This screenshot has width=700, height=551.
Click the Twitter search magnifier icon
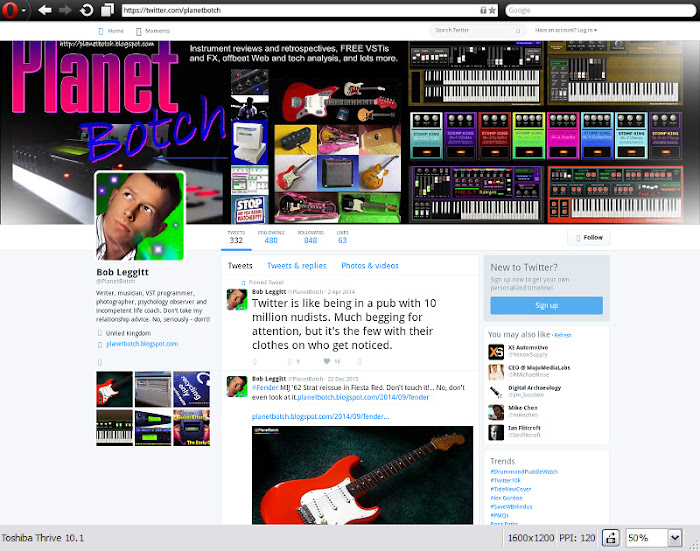point(518,31)
